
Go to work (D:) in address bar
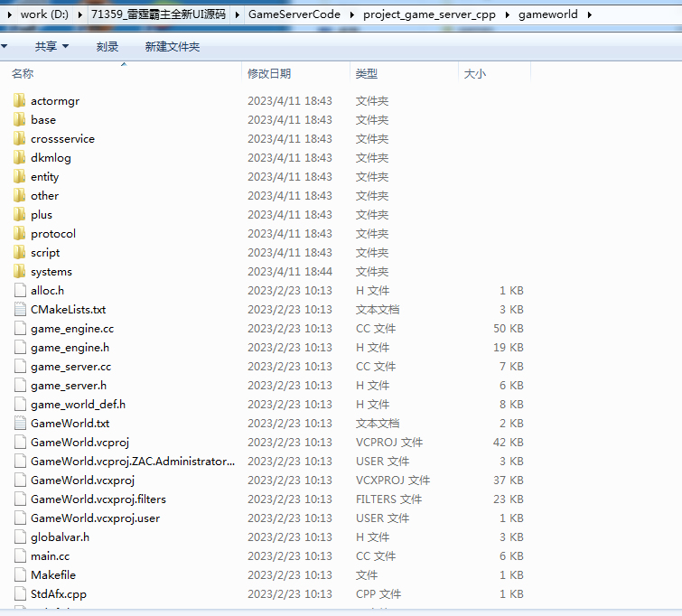point(44,14)
